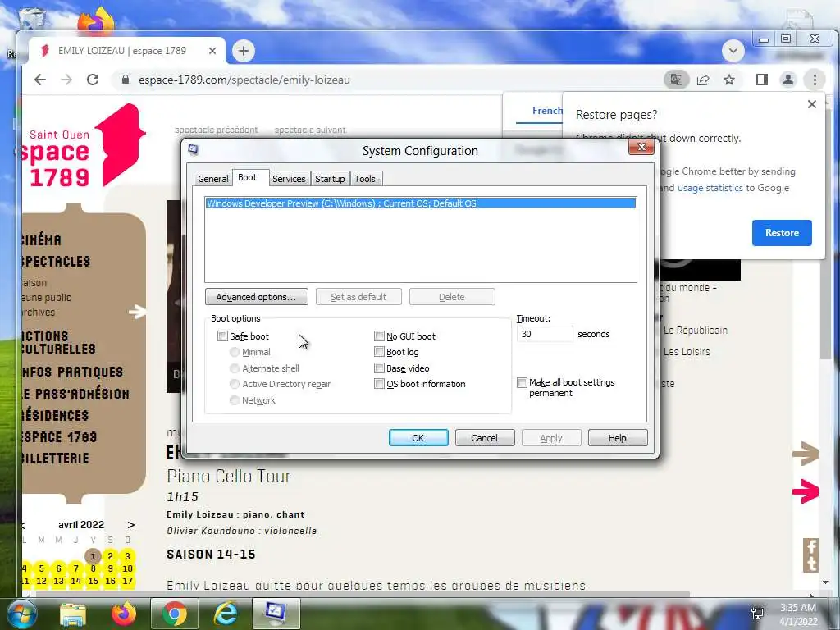Open the Google Translate icon in address bar
840x630 pixels.
[677, 80]
